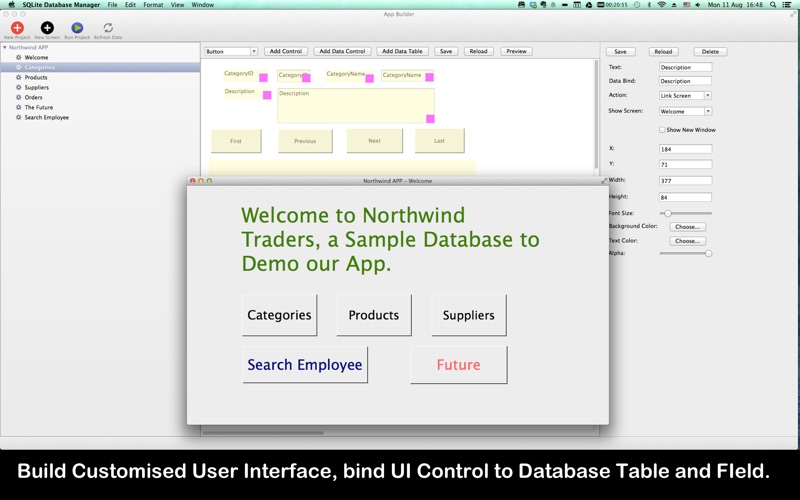800x500 pixels.
Task: Click the First navigation button in designer
Action: (x=236, y=141)
